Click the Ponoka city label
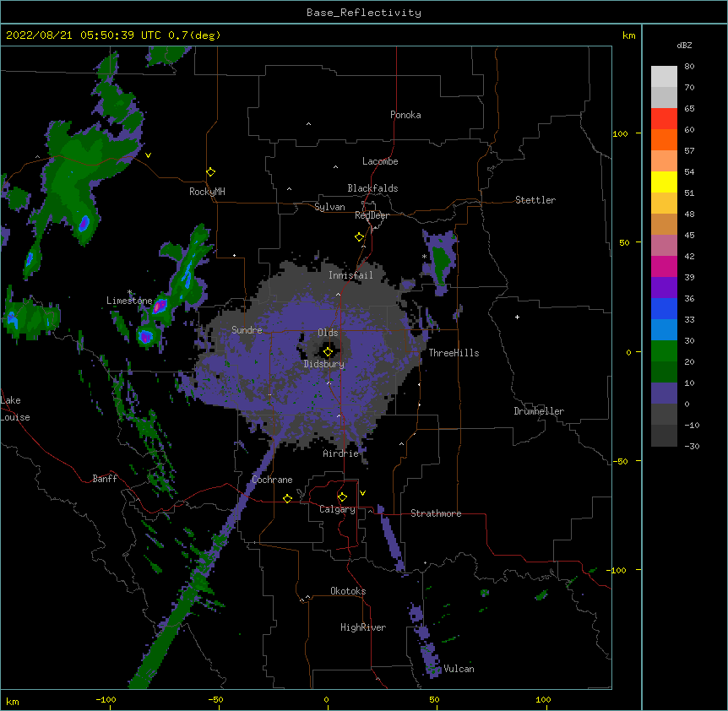This screenshot has height=711, width=728. point(405,115)
